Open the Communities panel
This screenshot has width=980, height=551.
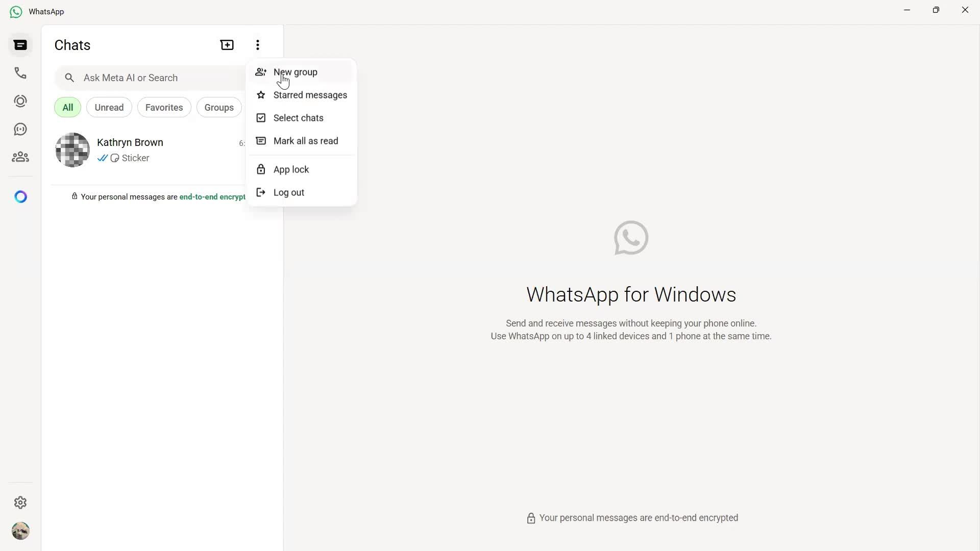pos(20,157)
